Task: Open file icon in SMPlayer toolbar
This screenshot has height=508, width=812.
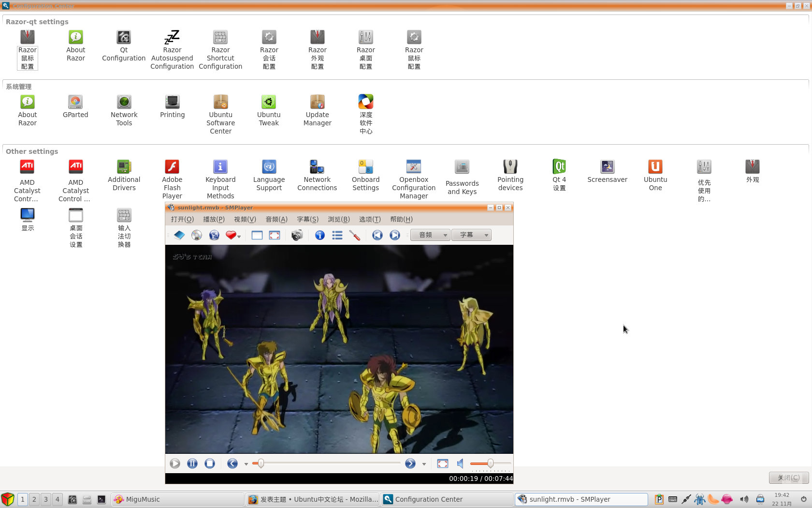Action: click(x=179, y=235)
